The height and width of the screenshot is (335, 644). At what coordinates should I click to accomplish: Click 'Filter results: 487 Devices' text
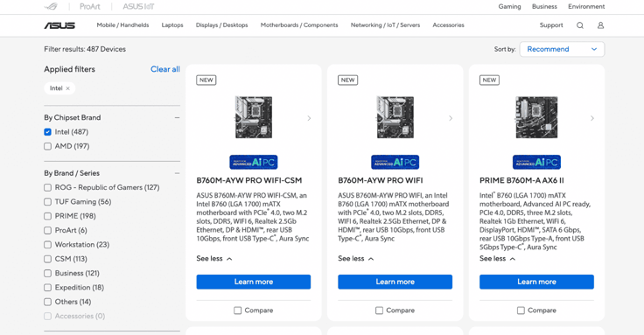pyautogui.click(x=85, y=49)
